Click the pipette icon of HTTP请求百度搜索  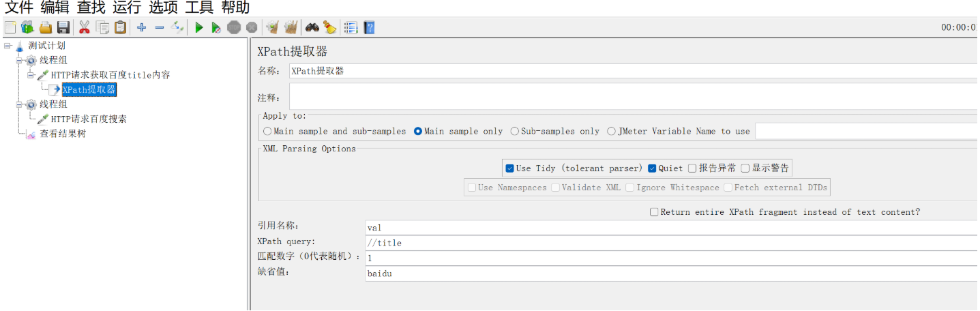click(x=42, y=119)
